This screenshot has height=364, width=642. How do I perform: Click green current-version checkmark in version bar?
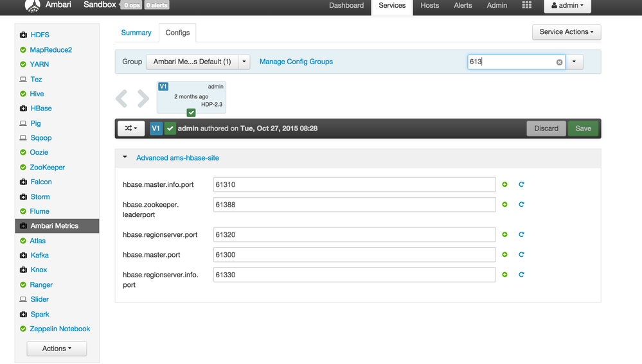tap(170, 128)
